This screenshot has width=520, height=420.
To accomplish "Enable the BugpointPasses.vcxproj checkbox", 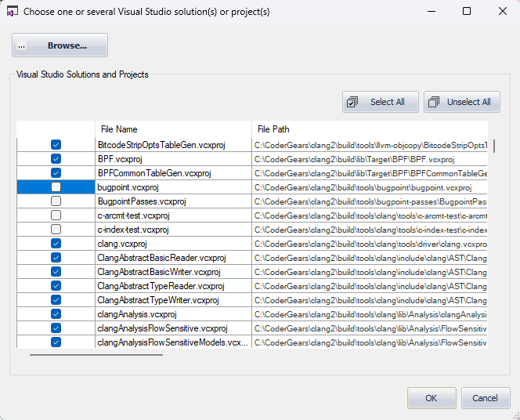I will (56, 201).
